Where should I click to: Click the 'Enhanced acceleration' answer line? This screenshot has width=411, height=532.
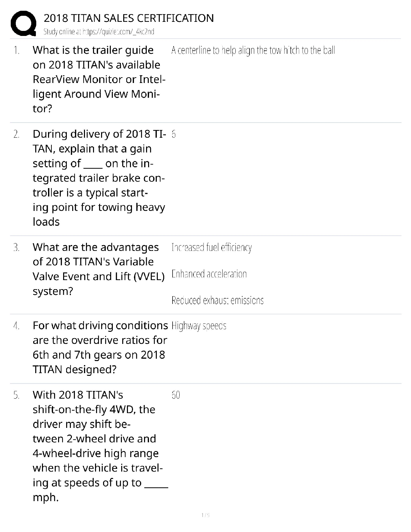209,274
